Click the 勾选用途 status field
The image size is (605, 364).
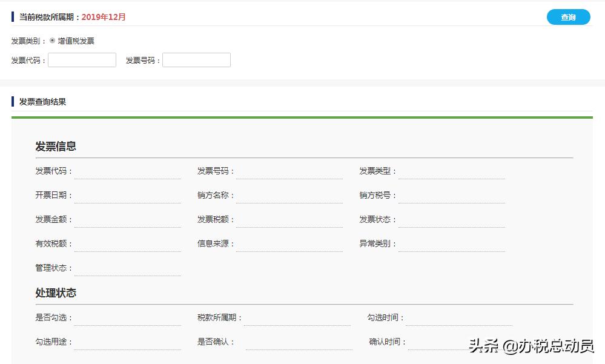(x=127, y=341)
